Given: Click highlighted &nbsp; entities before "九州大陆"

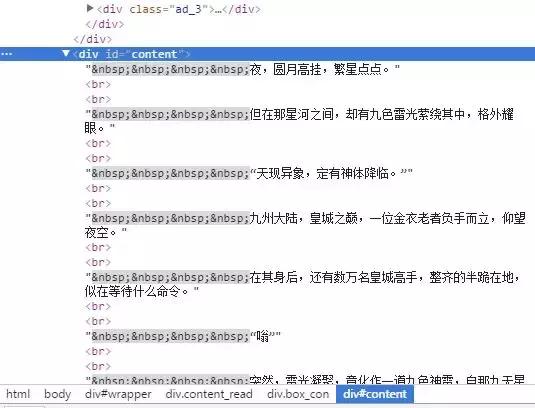Looking at the screenshot, I should (170, 218).
